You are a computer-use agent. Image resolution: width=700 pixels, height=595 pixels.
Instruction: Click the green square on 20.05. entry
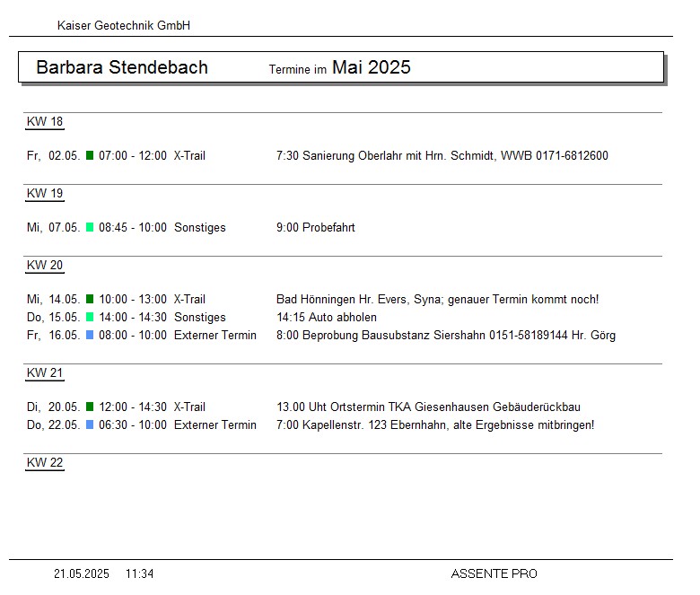point(90,407)
